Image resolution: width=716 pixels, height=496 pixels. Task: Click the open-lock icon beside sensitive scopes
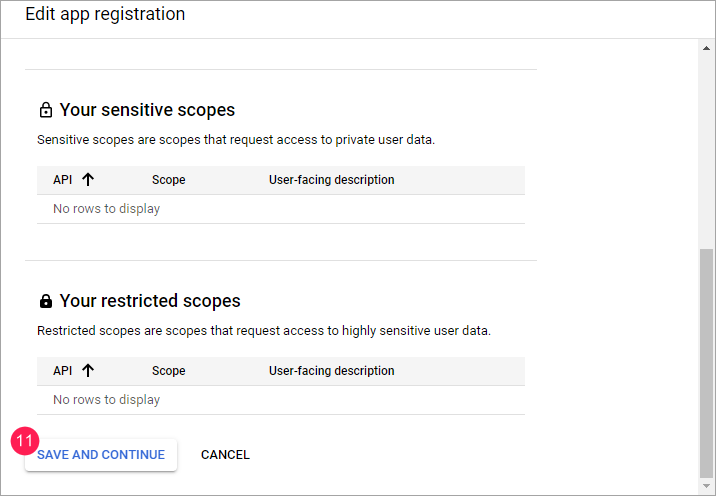tap(45, 110)
